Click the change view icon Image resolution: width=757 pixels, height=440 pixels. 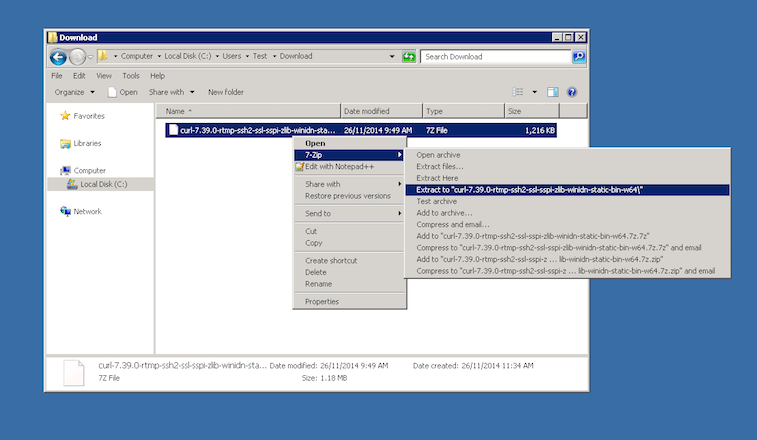519,92
